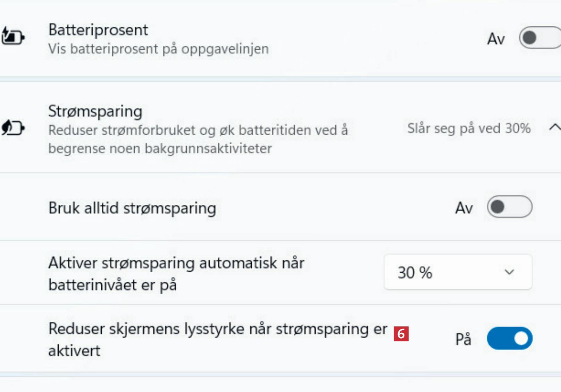561x392 pixels.
Task: Click the Strømsparing leaf battery icon
Action: (13, 128)
